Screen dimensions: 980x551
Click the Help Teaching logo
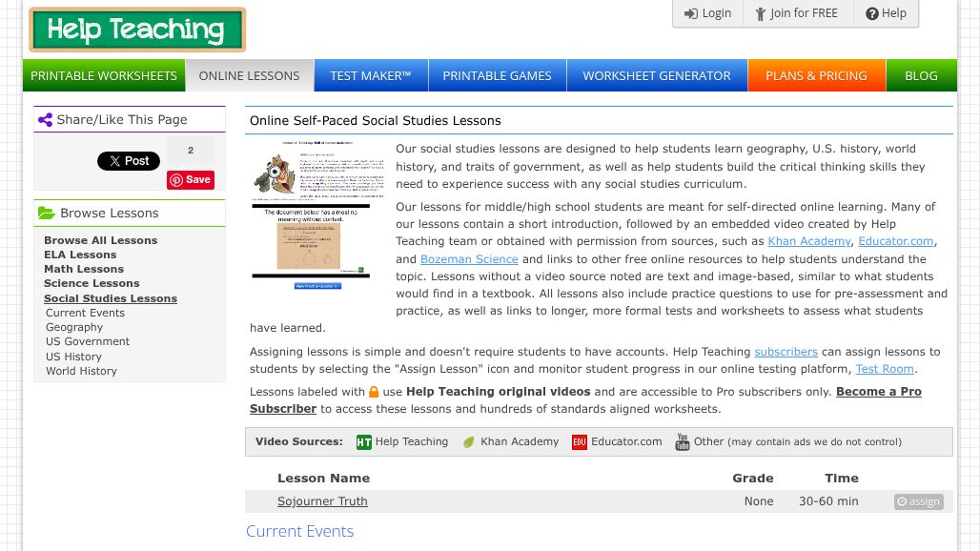pos(137,30)
